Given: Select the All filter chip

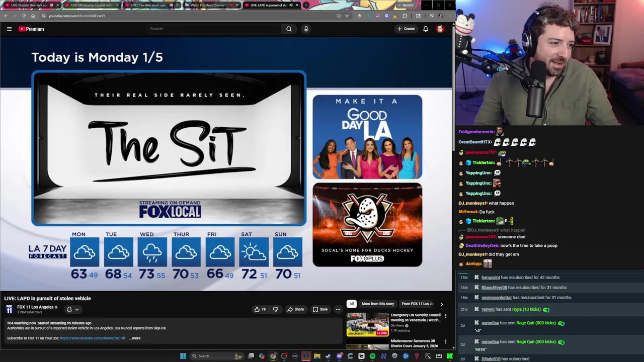Looking at the screenshot, I should tap(352, 304).
